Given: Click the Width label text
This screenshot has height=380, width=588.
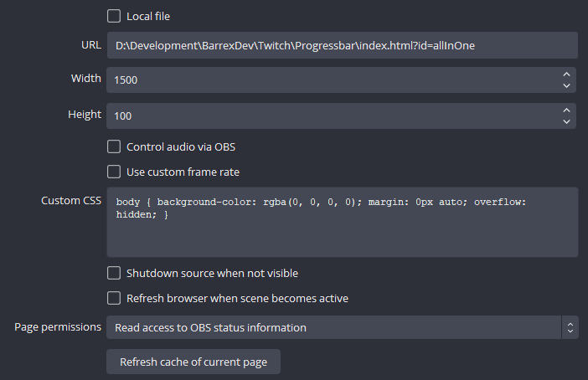Looking at the screenshot, I should click(85, 79).
